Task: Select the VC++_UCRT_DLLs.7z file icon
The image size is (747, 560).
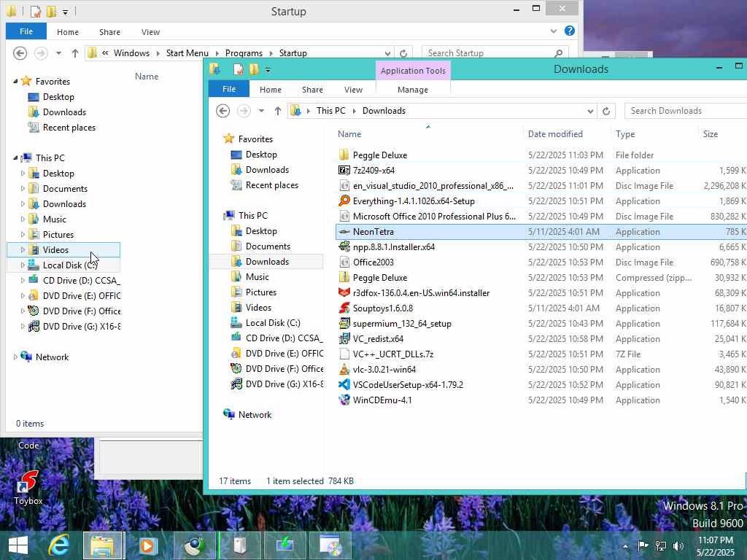Action: (x=344, y=354)
